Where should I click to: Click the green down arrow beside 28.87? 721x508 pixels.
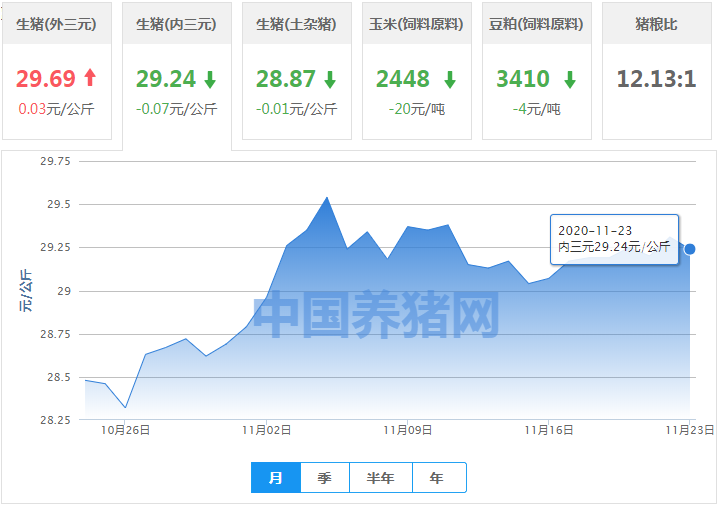click(330, 79)
